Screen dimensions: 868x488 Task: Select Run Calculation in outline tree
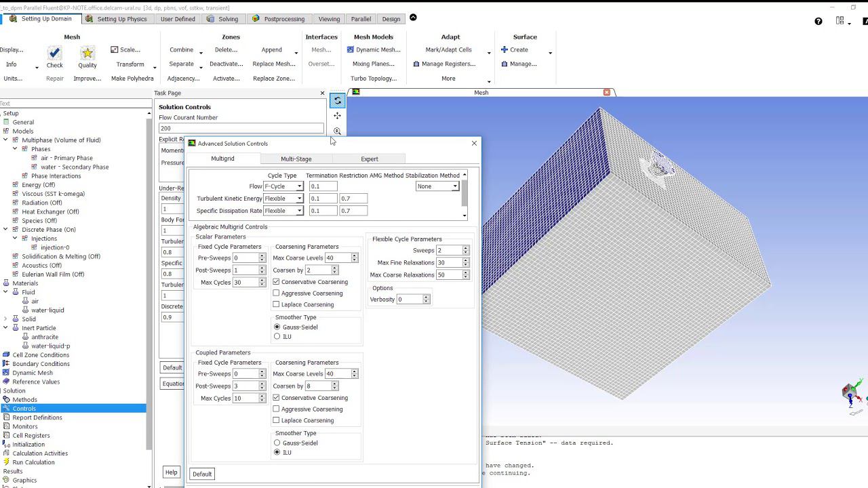(x=33, y=462)
